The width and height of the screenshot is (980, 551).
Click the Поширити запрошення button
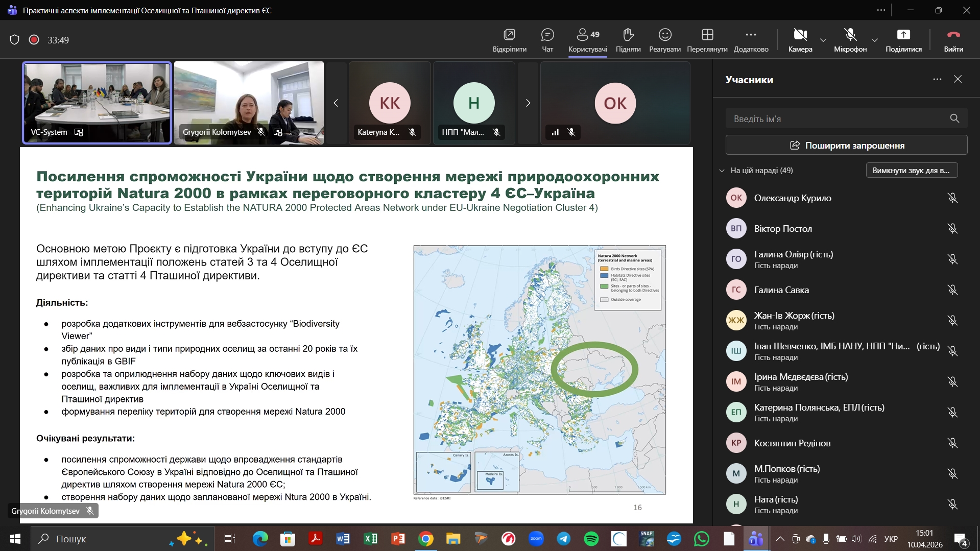tap(846, 146)
